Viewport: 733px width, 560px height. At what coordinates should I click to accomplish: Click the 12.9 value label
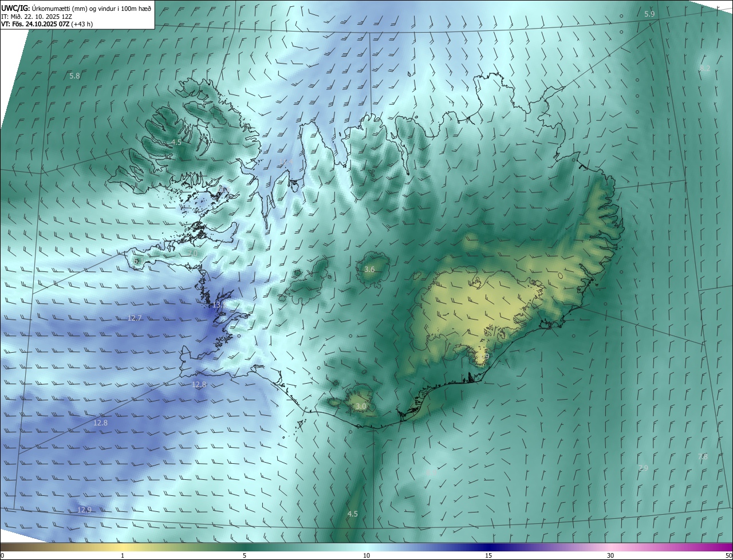point(84,510)
